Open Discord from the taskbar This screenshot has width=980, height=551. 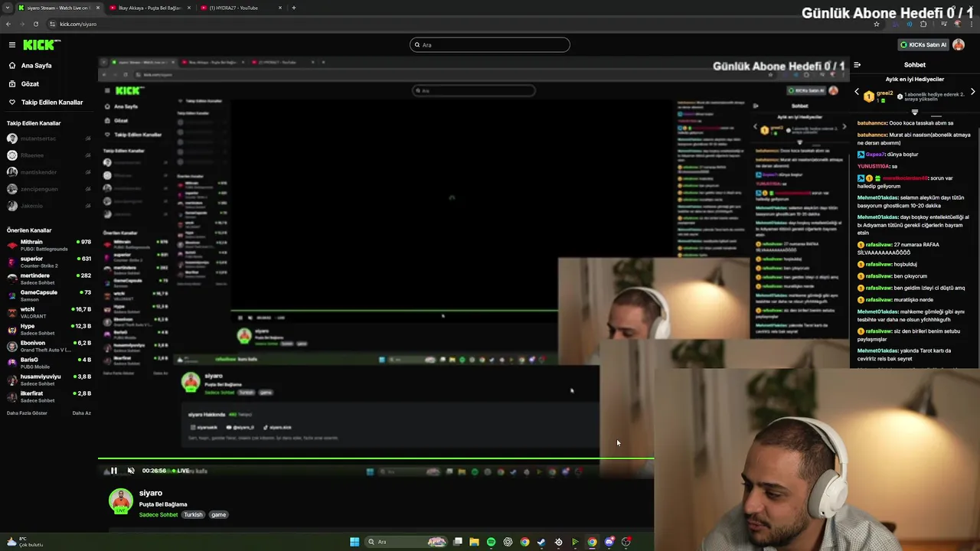[x=609, y=542]
